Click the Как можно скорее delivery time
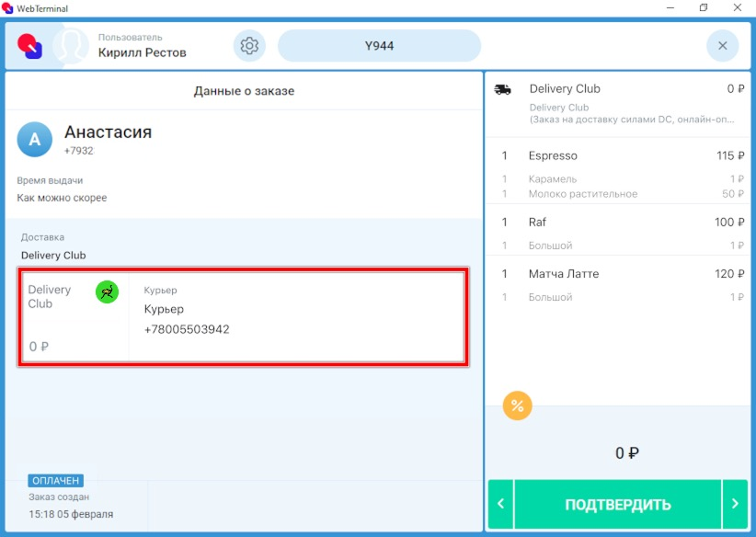Viewport: 756px width, 537px height. 62,198
